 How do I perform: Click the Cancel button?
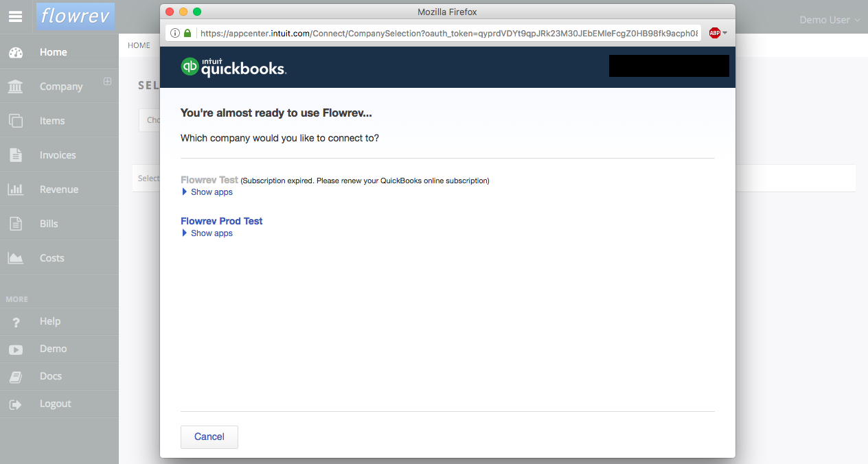pyautogui.click(x=209, y=437)
